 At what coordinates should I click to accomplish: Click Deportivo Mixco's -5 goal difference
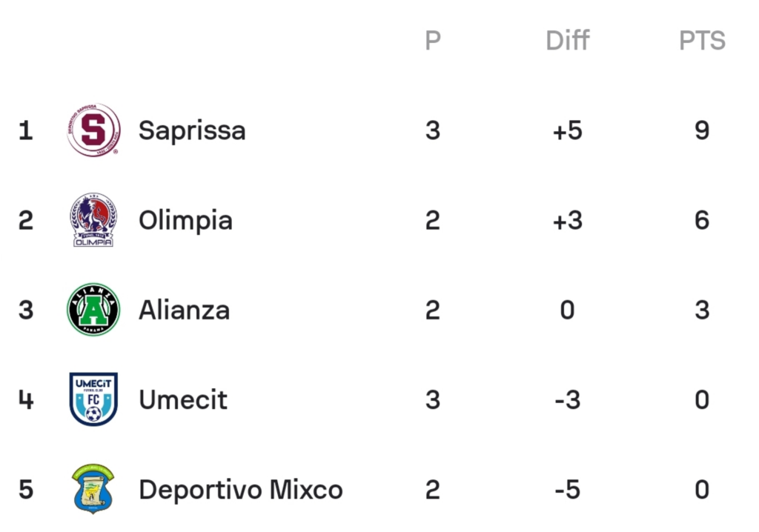[x=567, y=490]
